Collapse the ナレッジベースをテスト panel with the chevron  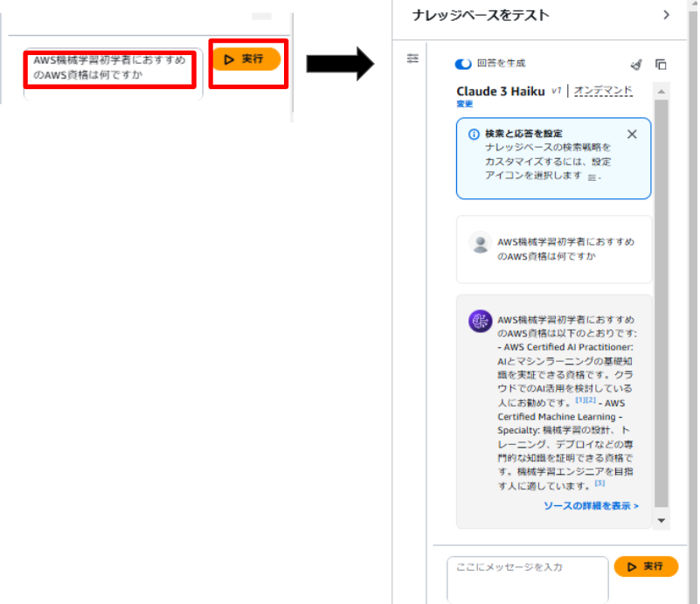point(666,15)
